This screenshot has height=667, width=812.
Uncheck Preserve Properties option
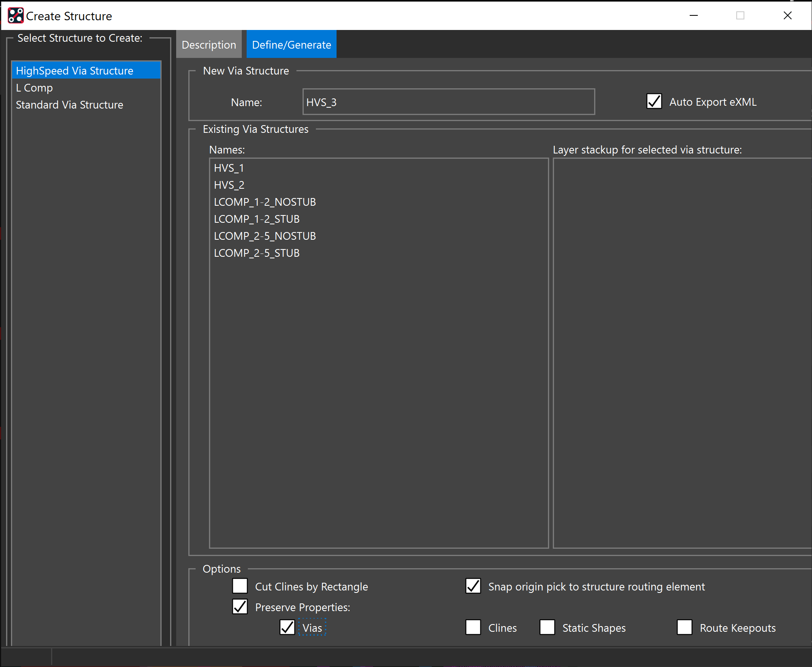[x=240, y=607]
